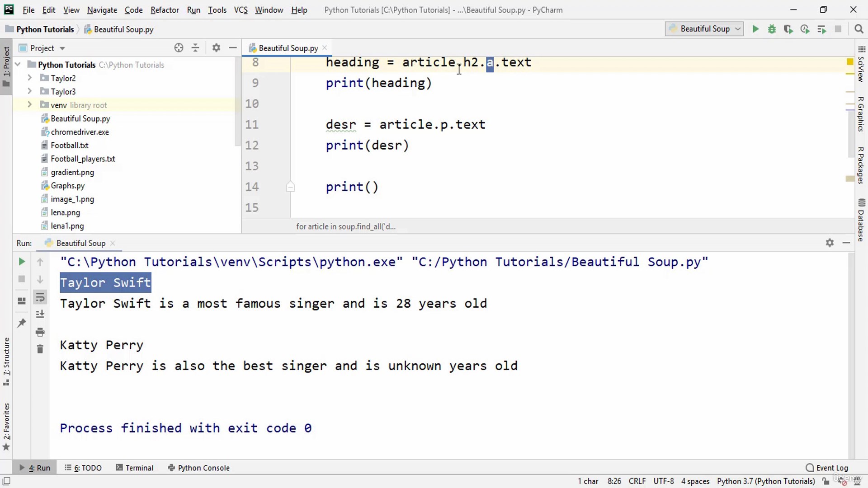
Task: Close the Beautiful Soup.py editor tab
Action: click(x=325, y=48)
